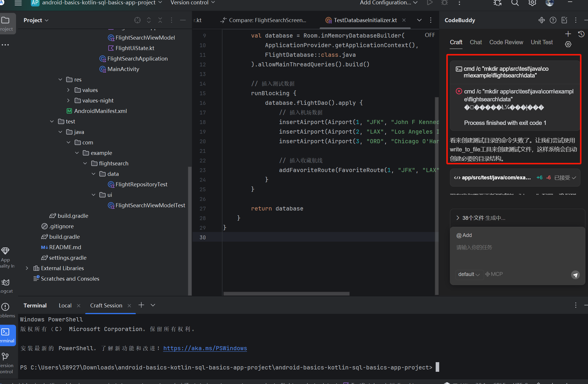
Task: Collapse the test folder in project tree
Action: click(52, 121)
